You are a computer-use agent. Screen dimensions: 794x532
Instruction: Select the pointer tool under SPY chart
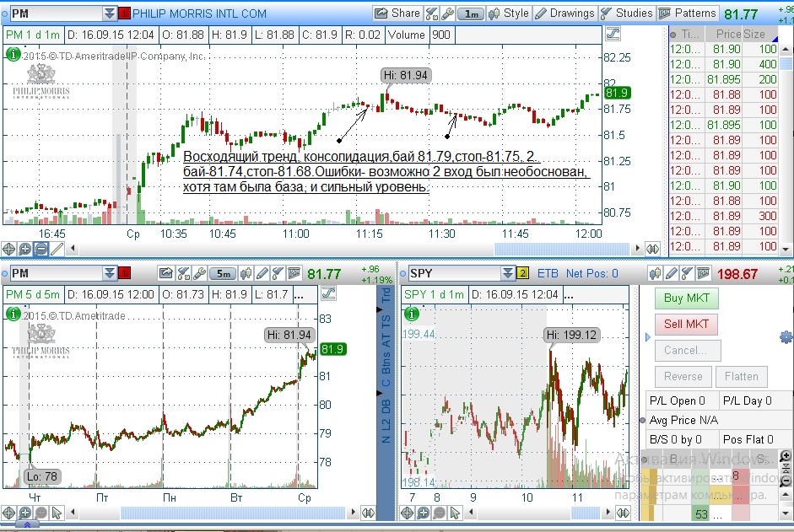[x=456, y=513]
